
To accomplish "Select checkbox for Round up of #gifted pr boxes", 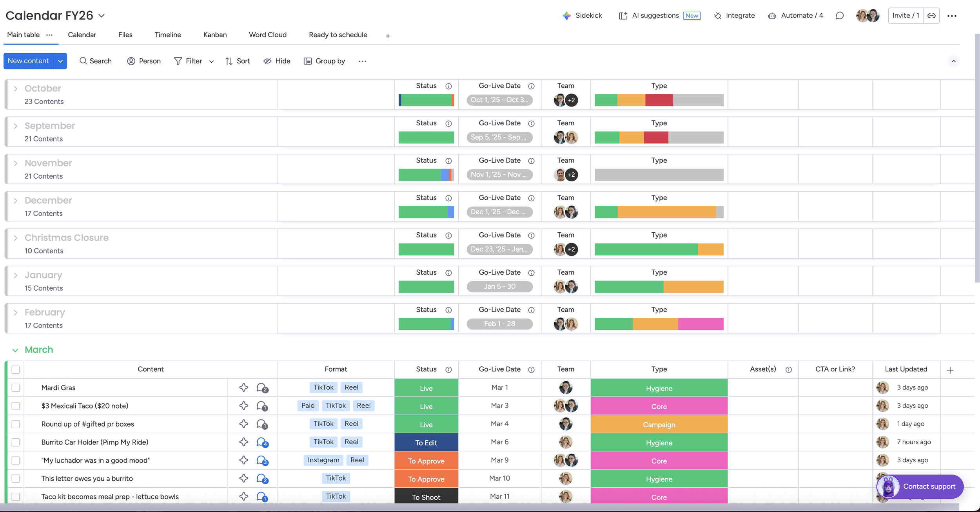I will pos(16,424).
